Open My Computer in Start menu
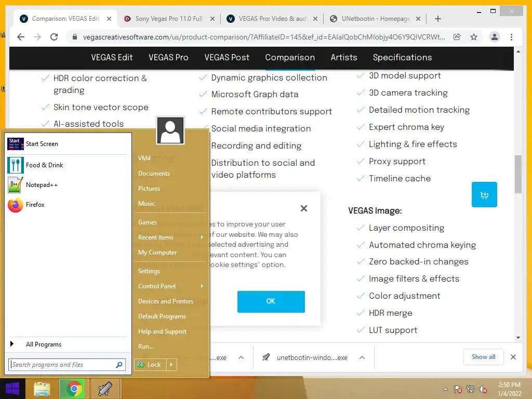Screen dimensions: 532x399 point(157,252)
